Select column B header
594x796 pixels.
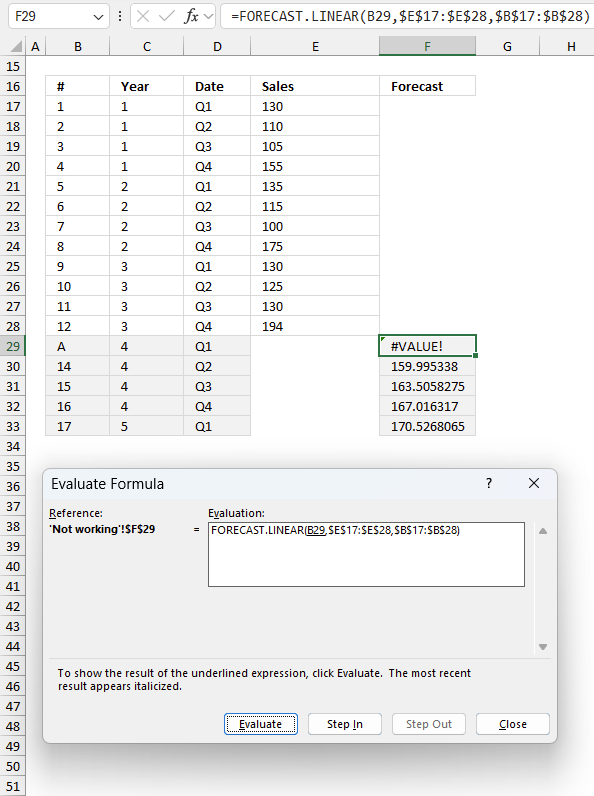click(78, 47)
